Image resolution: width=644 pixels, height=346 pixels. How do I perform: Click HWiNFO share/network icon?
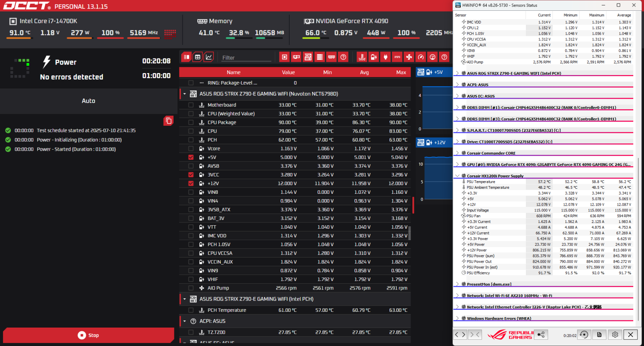[x=541, y=334]
